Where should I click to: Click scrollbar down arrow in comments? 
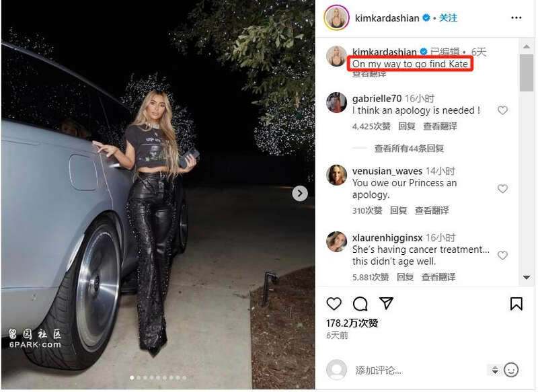(x=527, y=277)
